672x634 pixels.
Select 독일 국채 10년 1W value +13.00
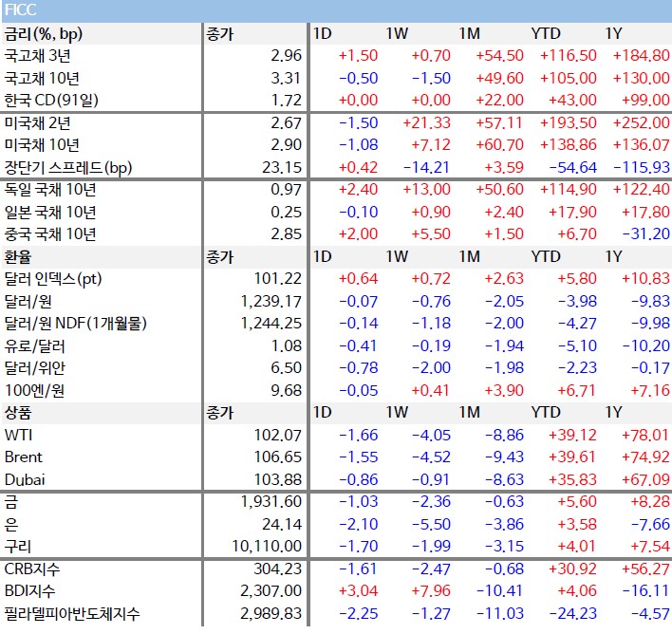pyautogui.click(x=426, y=190)
